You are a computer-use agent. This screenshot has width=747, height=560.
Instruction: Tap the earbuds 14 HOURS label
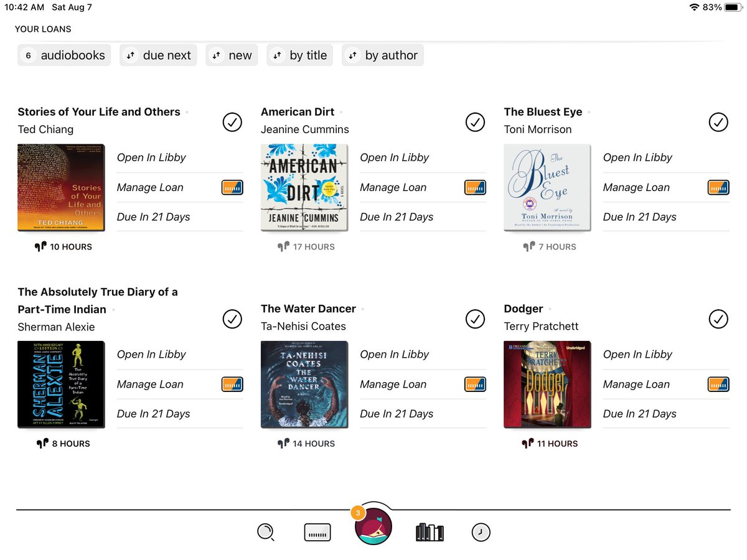(x=306, y=444)
